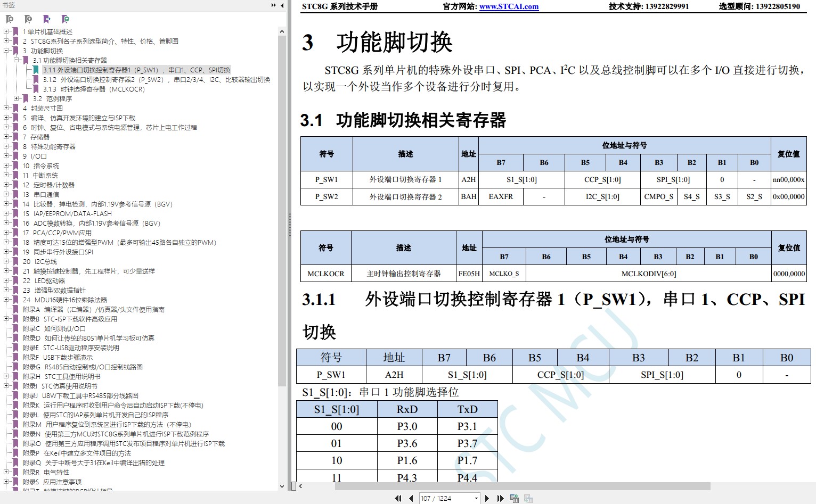Viewport: 816px width, 504px height.
Task: Open bookmark 4 封装尺寸图
Action: pos(43,108)
